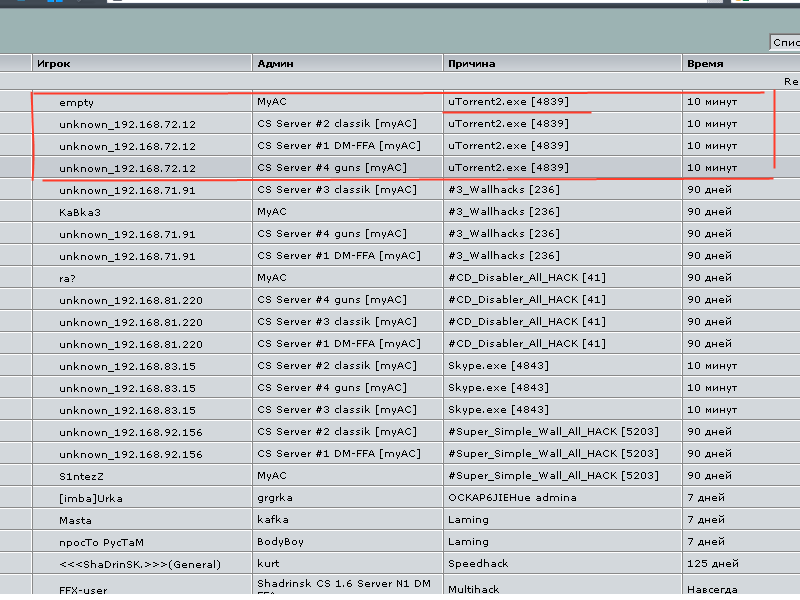Click the Speedhack ban reason
The image size is (800, 600).
coord(478,564)
